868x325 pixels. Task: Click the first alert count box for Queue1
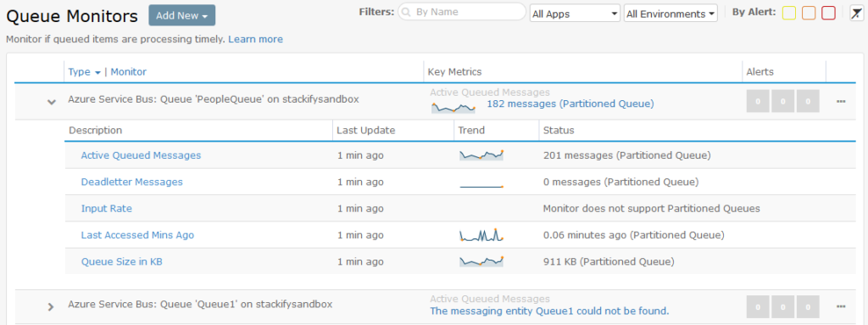point(758,306)
